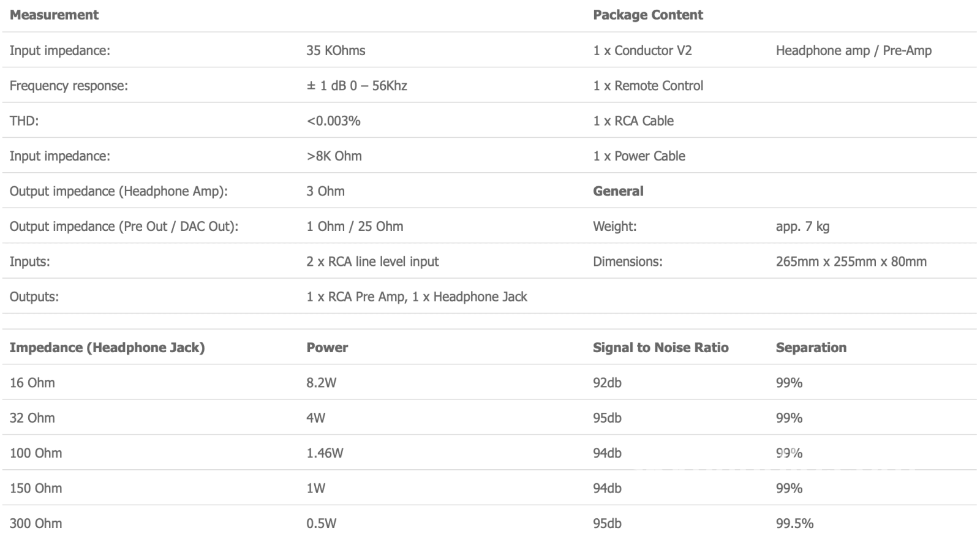Select the 35 KOhms value
Screen dimensions: 980x547
(x=336, y=50)
